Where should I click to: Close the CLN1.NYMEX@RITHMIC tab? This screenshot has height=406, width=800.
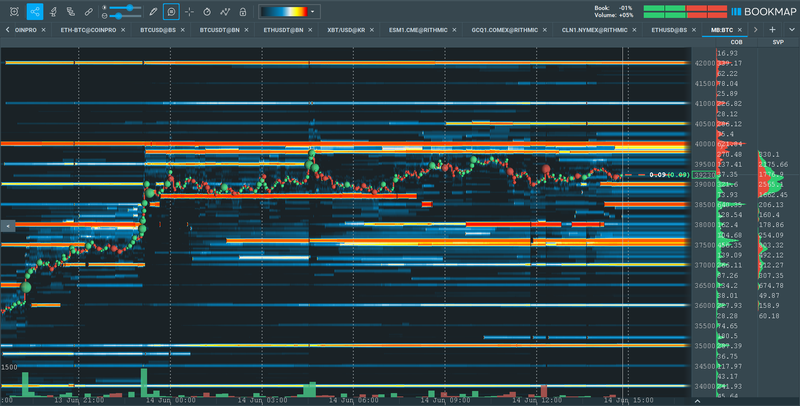click(634, 30)
